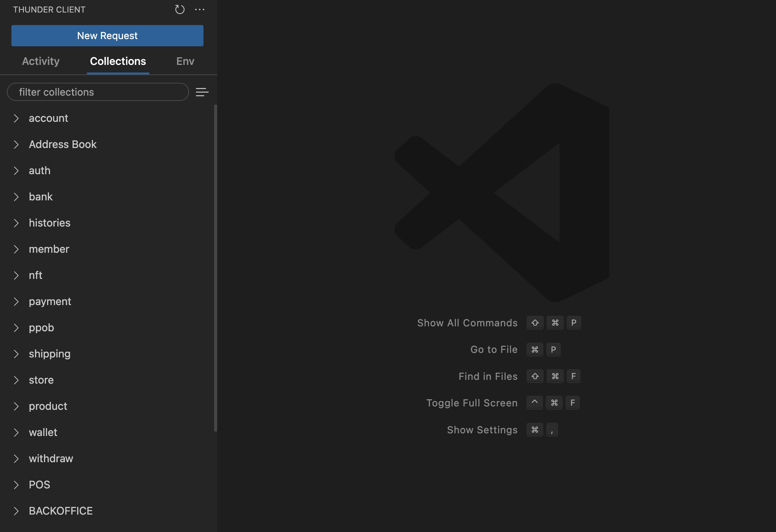Switch to the Env tab
Image resolution: width=776 pixels, height=532 pixels.
(x=185, y=61)
